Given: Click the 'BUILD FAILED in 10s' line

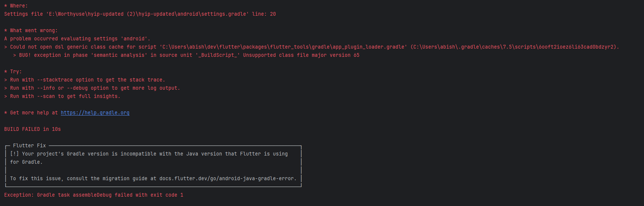Looking at the screenshot, I should tap(32, 129).
